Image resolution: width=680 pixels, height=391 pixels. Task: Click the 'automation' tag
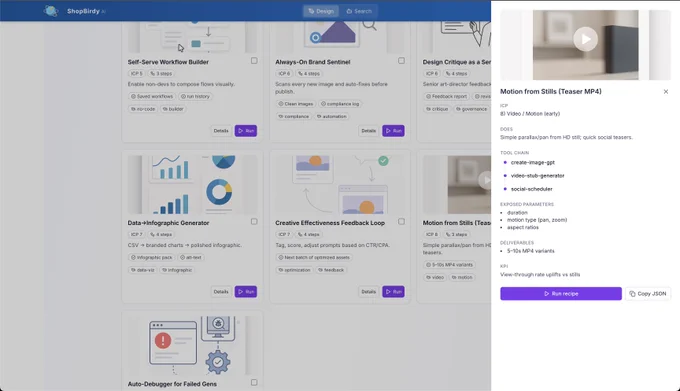[x=331, y=116]
